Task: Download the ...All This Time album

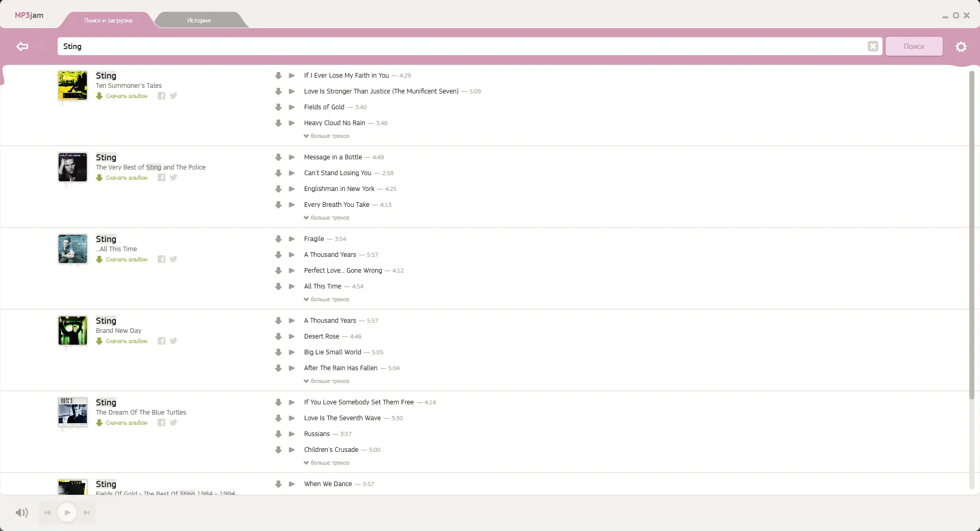Action: (122, 259)
